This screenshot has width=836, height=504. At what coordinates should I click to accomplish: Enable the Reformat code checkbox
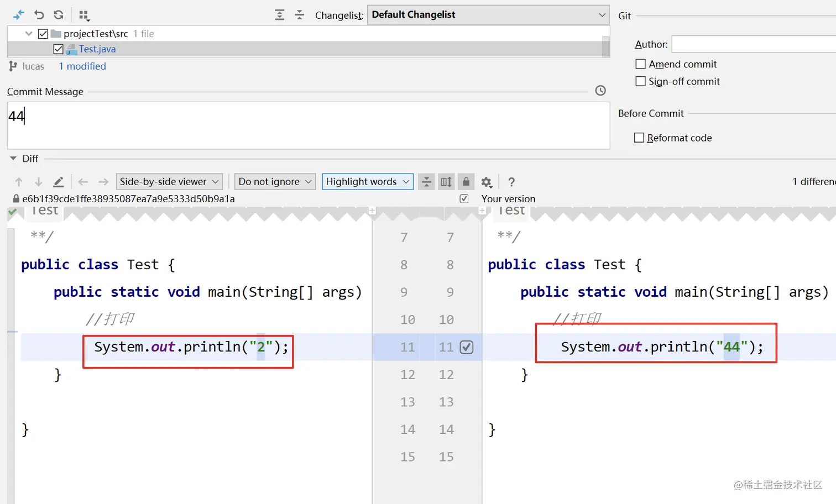(x=639, y=138)
